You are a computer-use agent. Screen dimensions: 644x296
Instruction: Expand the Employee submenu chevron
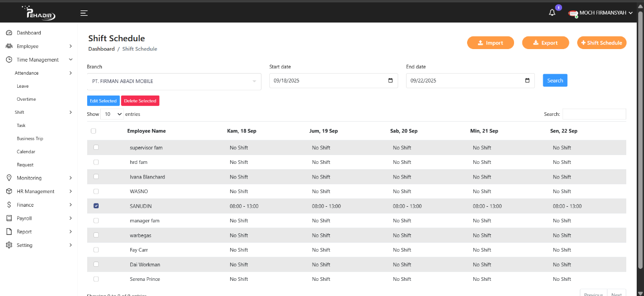coord(70,46)
